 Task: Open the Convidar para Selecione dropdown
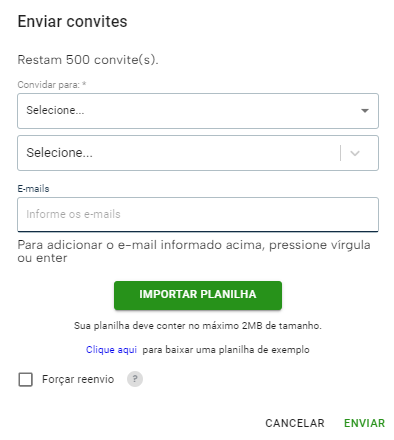pyautogui.click(x=198, y=111)
